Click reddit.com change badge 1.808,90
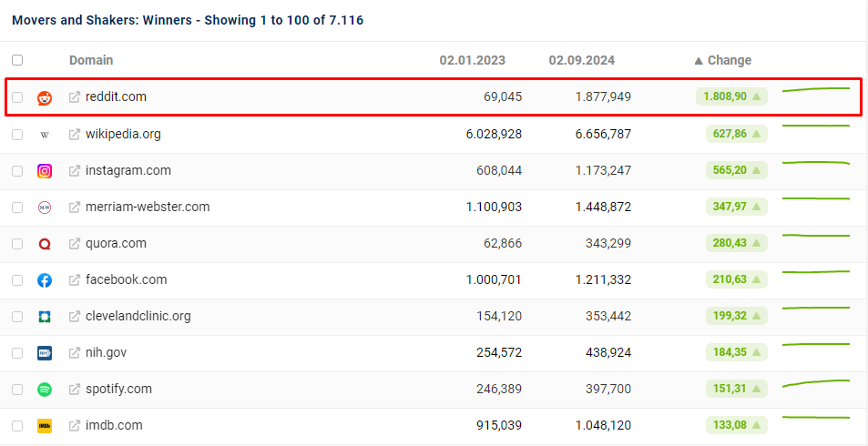868x446 pixels. pyautogui.click(x=731, y=96)
